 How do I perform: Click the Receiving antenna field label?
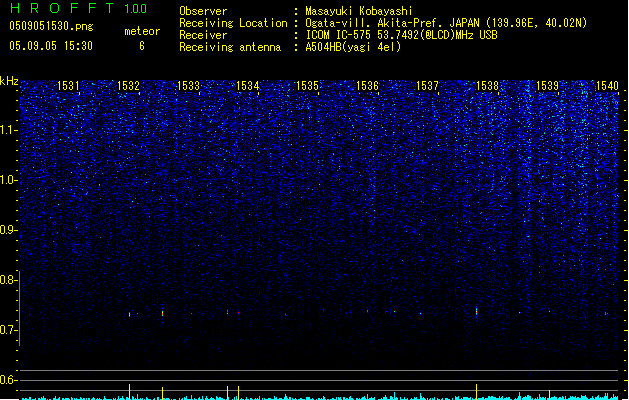coord(230,47)
